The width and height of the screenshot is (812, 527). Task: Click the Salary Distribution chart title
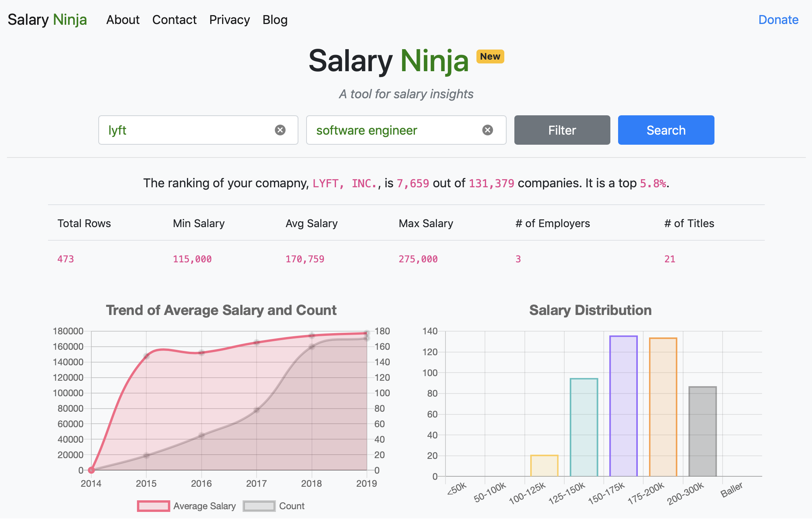point(590,310)
